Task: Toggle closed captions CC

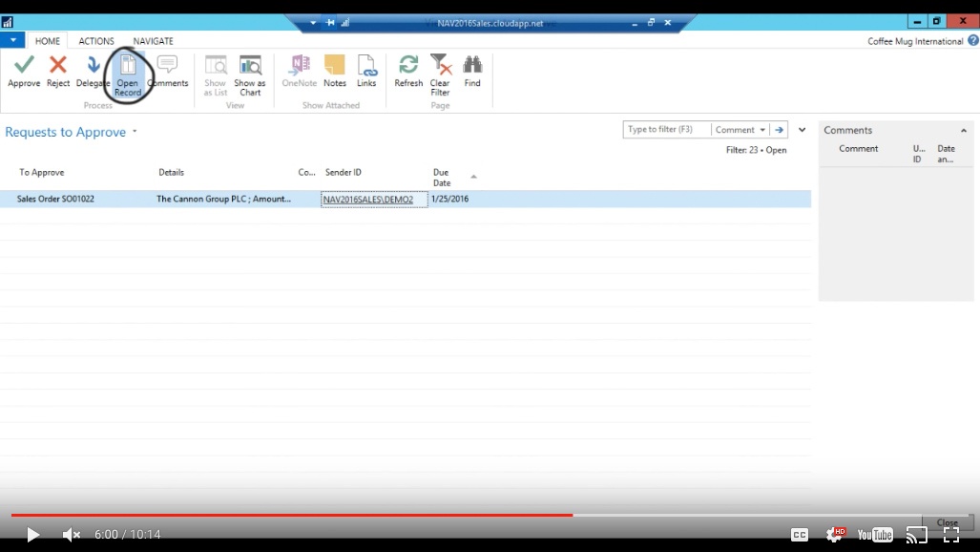Action: 800,535
